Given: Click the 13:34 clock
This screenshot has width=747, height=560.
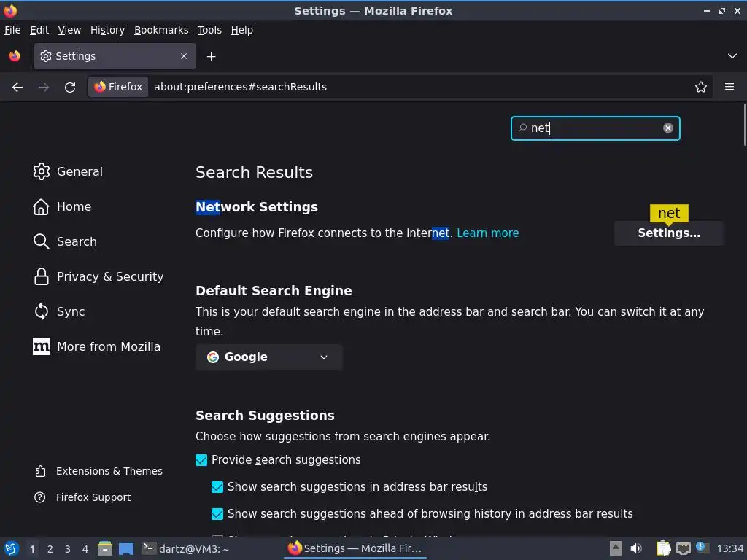Looking at the screenshot, I should pyautogui.click(x=729, y=548).
